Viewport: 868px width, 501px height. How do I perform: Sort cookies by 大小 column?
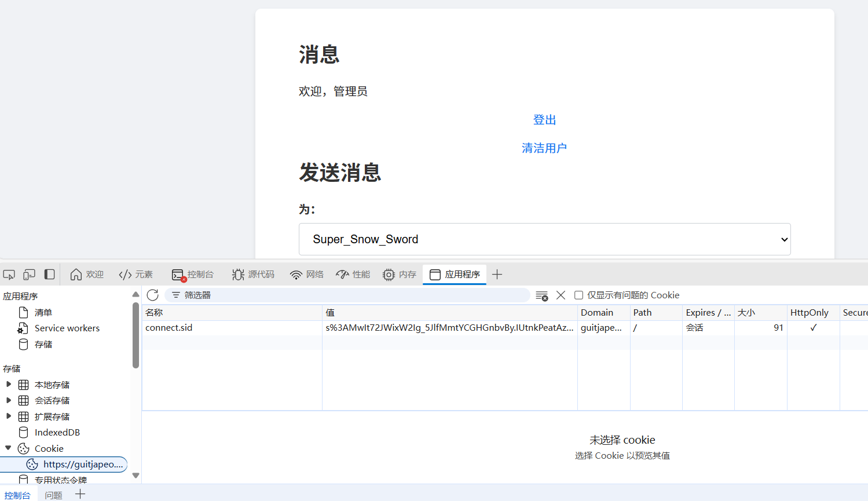[x=761, y=313]
